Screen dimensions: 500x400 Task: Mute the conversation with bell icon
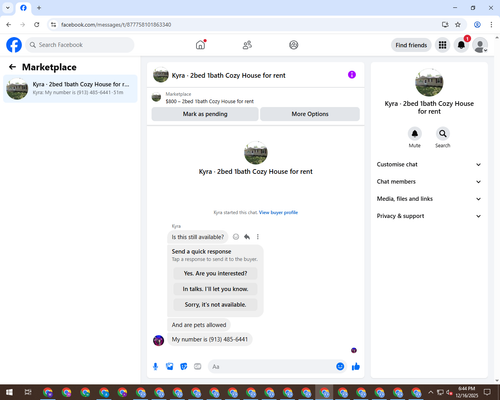point(415,134)
